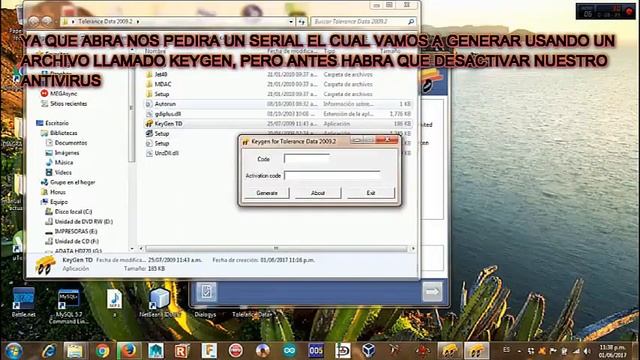
Task: Open Sitios recientes in the sidebar
Action: click(64, 104)
